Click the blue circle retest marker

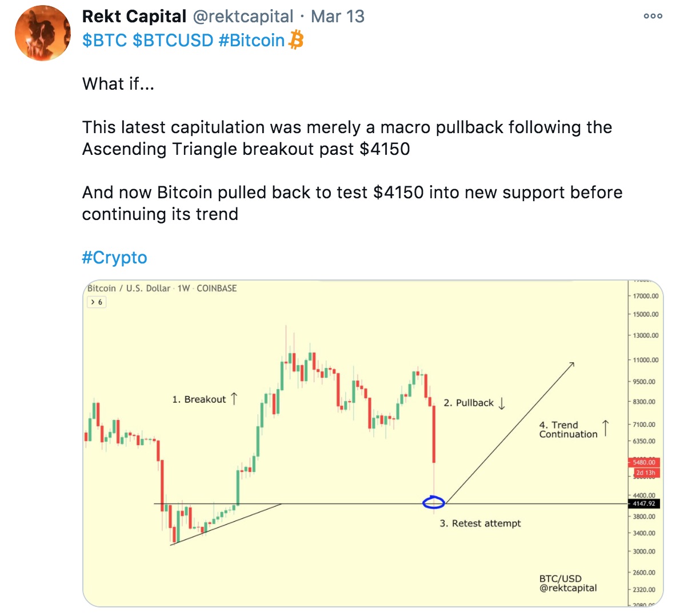[434, 503]
